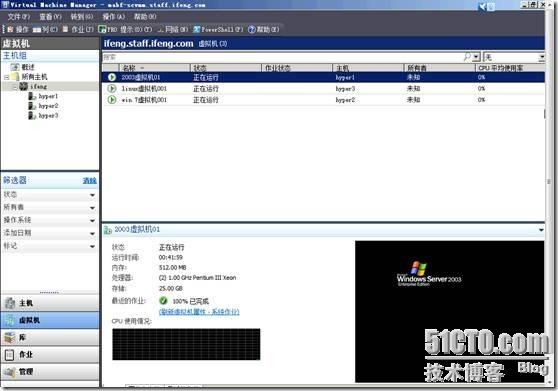Sort by CPU 平均使用率 column header

tap(510, 68)
